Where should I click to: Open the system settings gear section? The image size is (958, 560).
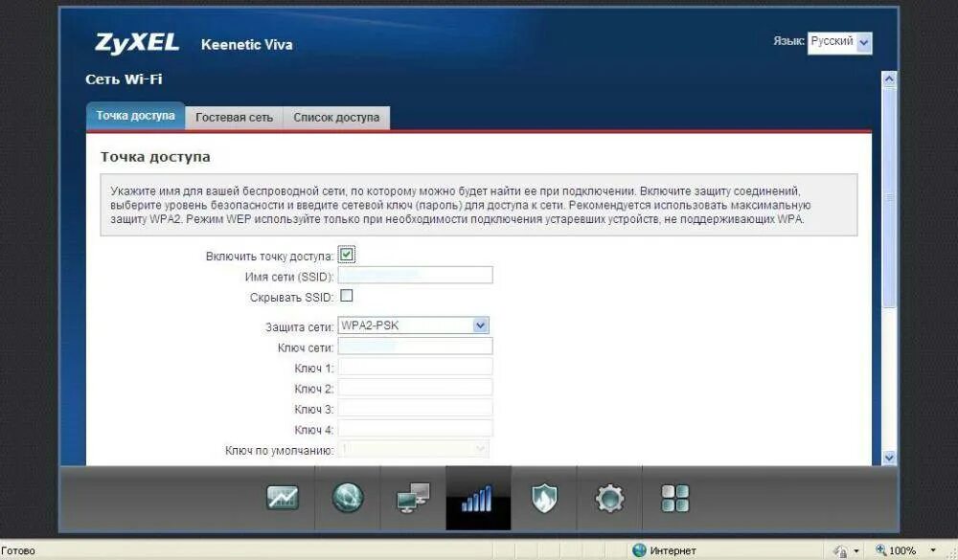pyautogui.click(x=609, y=499)
